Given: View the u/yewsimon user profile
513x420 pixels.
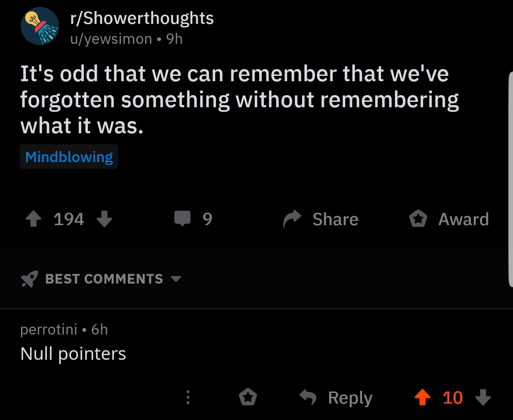Looking at the screenshot, I should point(111,39).
